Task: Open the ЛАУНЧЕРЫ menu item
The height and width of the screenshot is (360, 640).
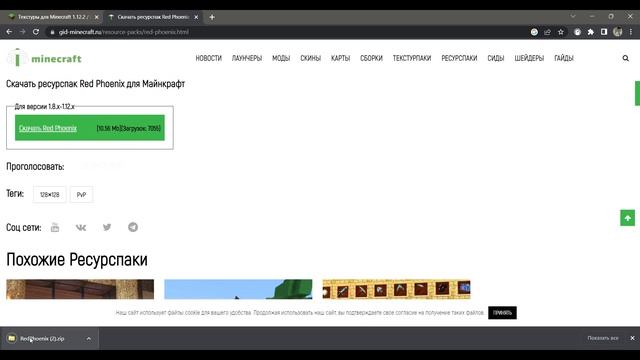Action: (x=247, y=58)
